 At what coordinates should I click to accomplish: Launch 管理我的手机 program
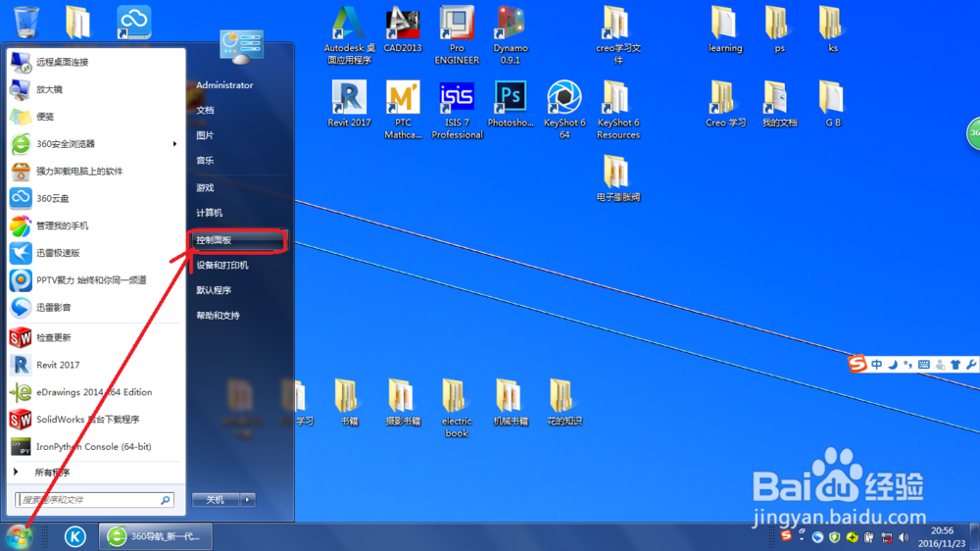click(95, 225)
